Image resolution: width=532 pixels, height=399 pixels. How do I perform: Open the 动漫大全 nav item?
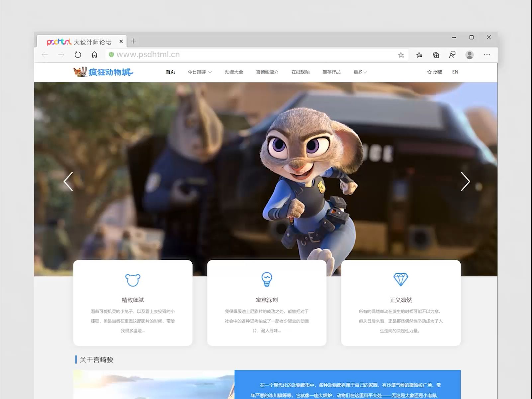(x=234, y=72)
